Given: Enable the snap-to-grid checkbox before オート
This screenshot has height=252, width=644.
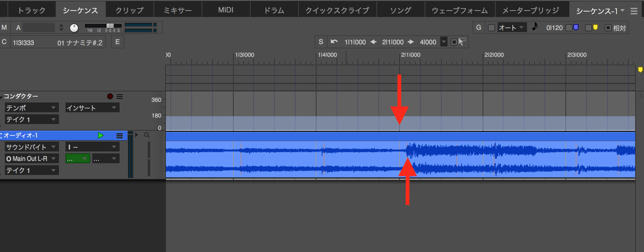Looking at the screenshot, I should 491,28.
